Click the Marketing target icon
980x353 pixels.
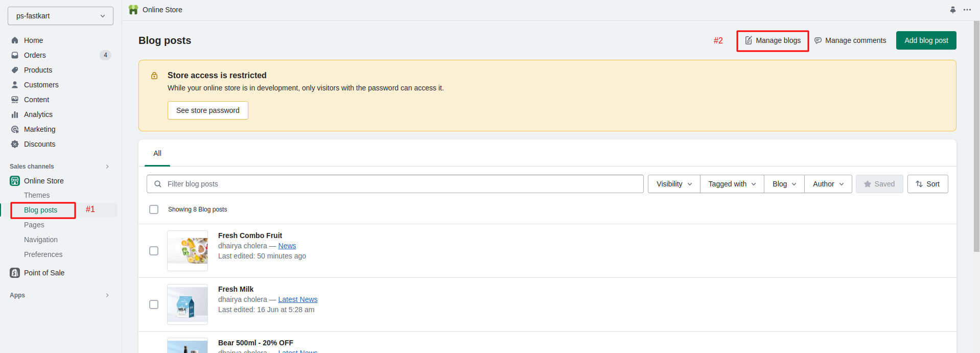coord(15,129)
